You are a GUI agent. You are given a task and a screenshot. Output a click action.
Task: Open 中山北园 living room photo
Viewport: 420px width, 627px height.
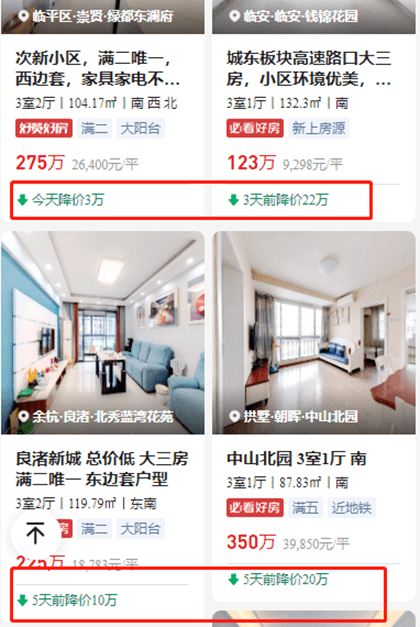click(x=314, y=333)
